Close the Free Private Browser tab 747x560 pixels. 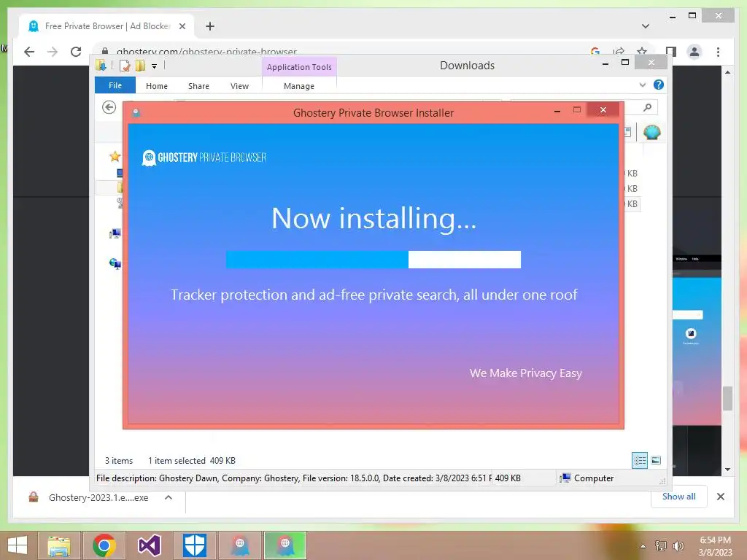pos(182,26)
